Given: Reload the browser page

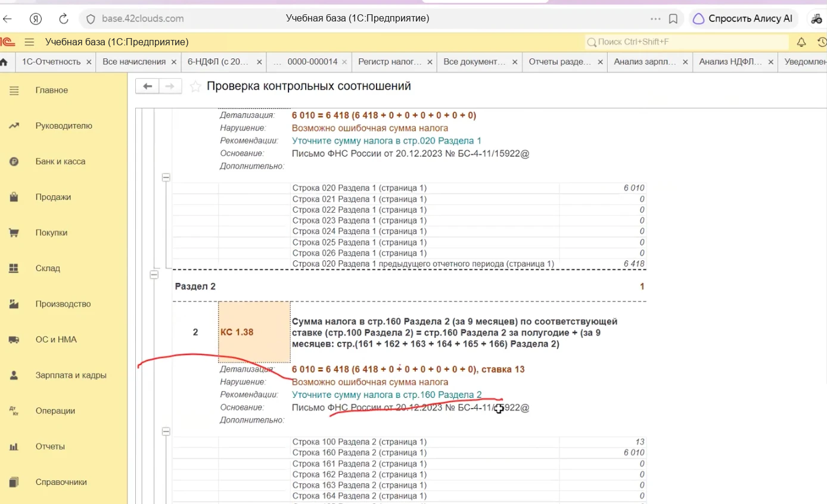Looking at the screenshot, I should coord(63,18).
